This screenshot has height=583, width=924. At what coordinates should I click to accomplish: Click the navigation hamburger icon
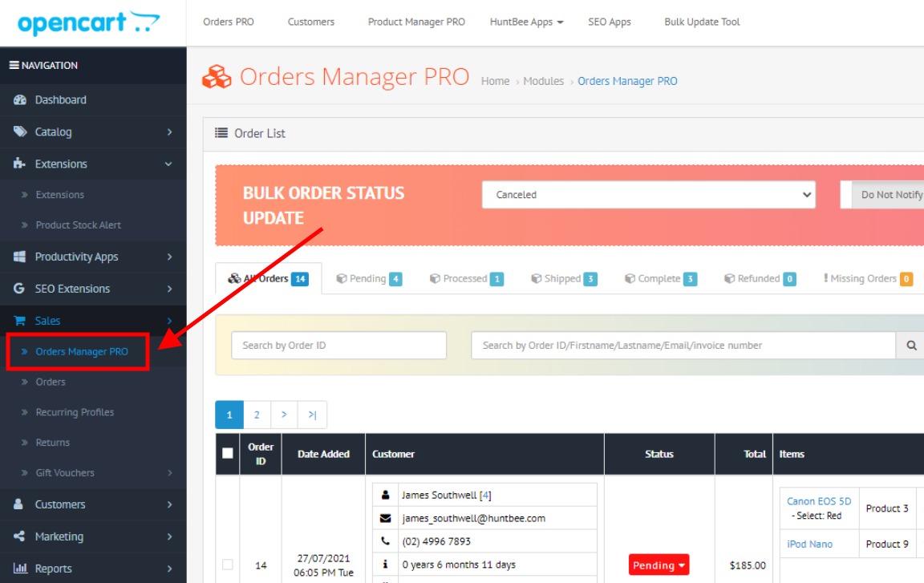pos(14,66)
